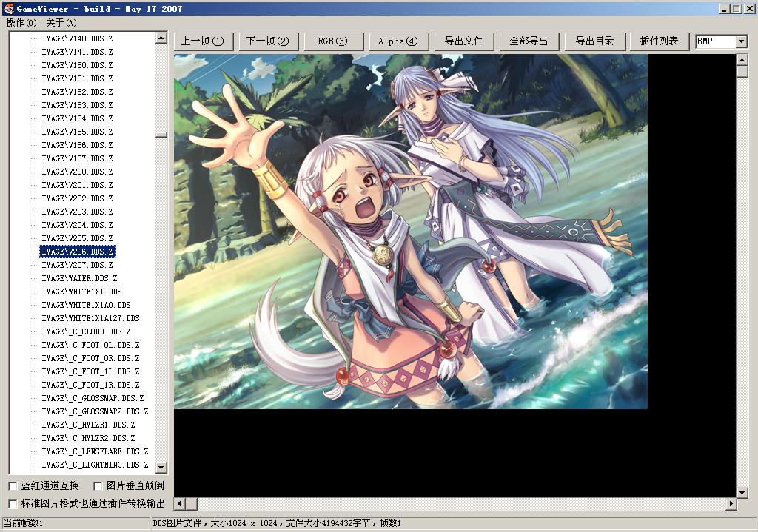Click highlighted IMAGE\V206.DDS.Z entry
The image size is (758, 532).
tap(77, 252)
